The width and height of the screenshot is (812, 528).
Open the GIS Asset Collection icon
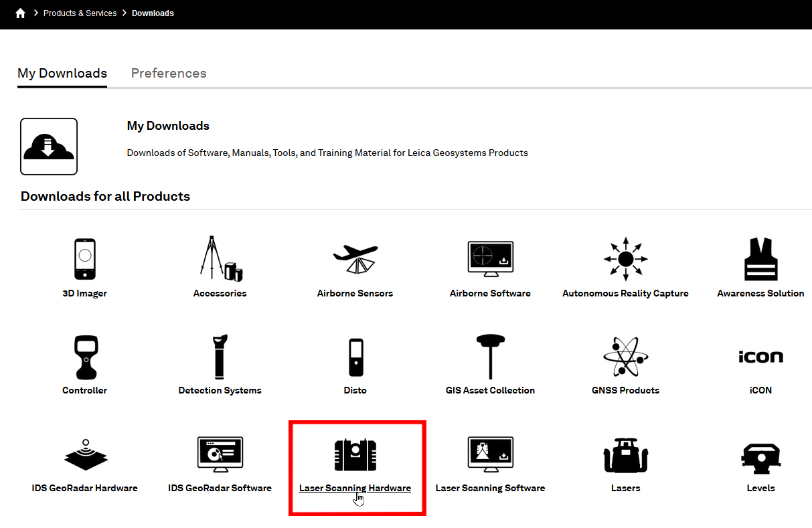(491, 357)
